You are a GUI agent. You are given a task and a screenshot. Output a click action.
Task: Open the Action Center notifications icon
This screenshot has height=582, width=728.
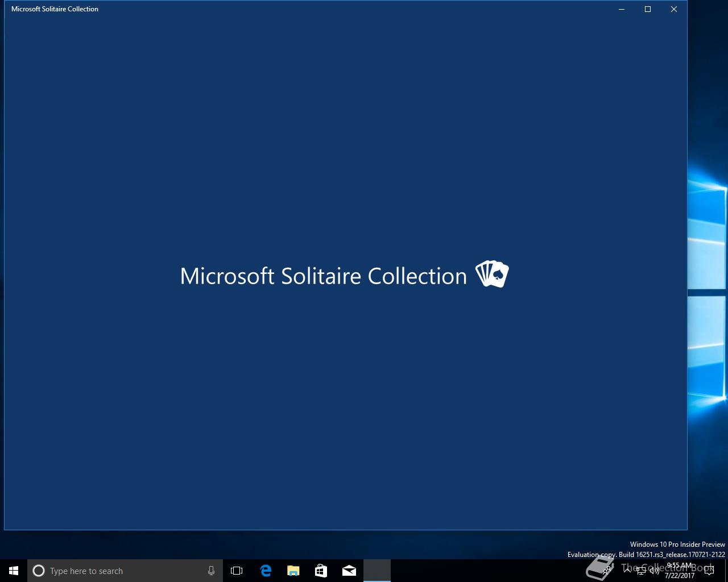(x=709, y=571)
